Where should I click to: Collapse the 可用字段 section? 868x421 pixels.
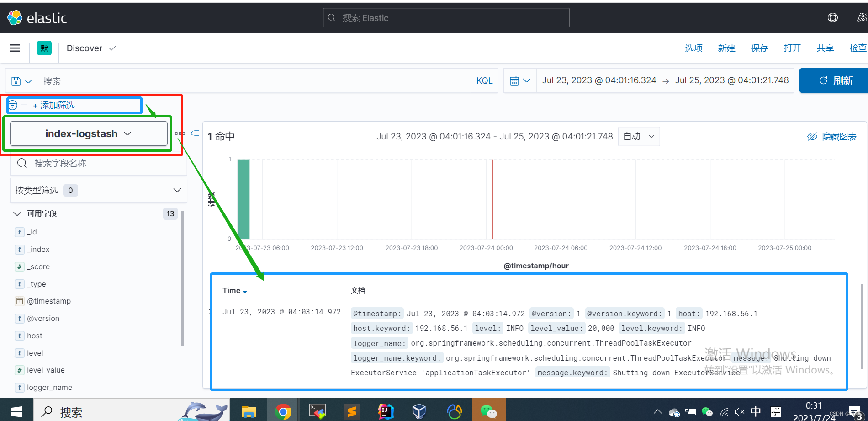click(x=17, y=213)
